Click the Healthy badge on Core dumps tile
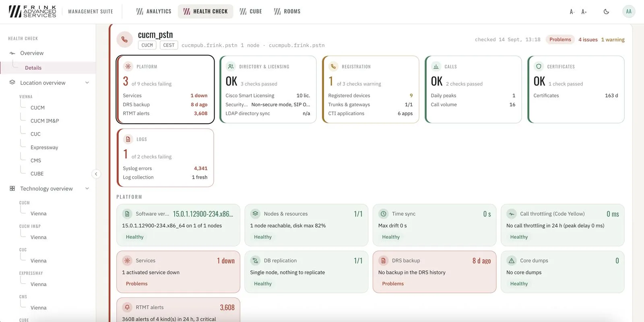The image size is (644, 322). point(519,284)
